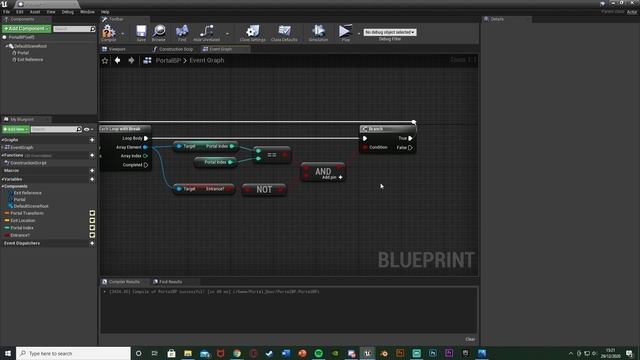640x360 pixels.
Task: Open Compile options dropdown arrow
Action: click(122, 34)
